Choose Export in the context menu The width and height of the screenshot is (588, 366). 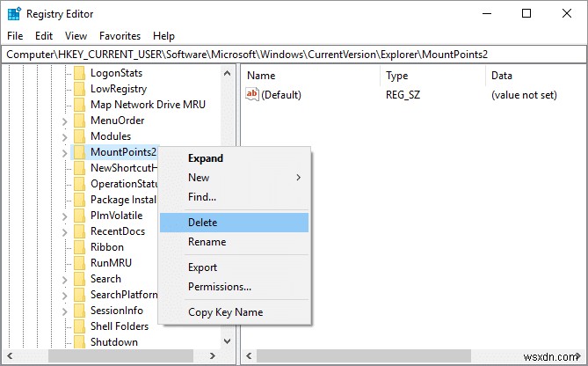(235, 267)
